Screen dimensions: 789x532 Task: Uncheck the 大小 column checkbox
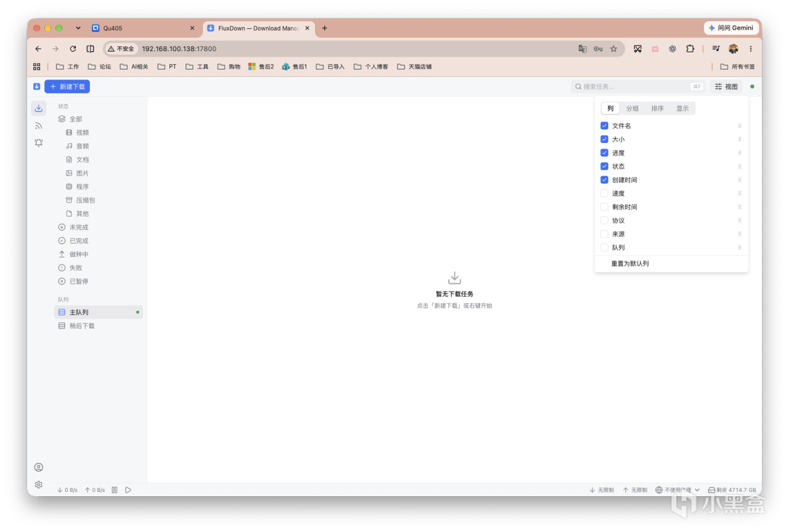604,139
